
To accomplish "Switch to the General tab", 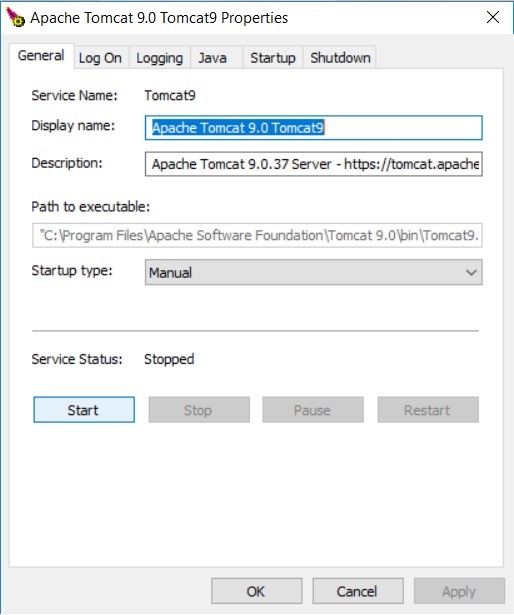I will tap(41, 56).
